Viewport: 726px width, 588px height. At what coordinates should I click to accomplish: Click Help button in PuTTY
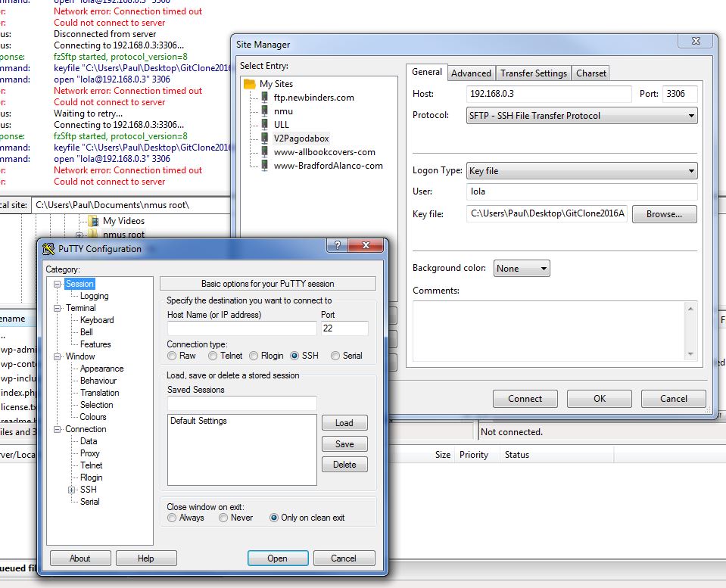click(146, 558)
